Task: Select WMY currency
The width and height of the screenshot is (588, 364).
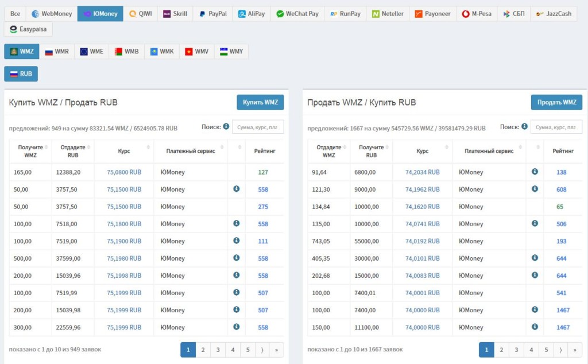Action: 231,51
